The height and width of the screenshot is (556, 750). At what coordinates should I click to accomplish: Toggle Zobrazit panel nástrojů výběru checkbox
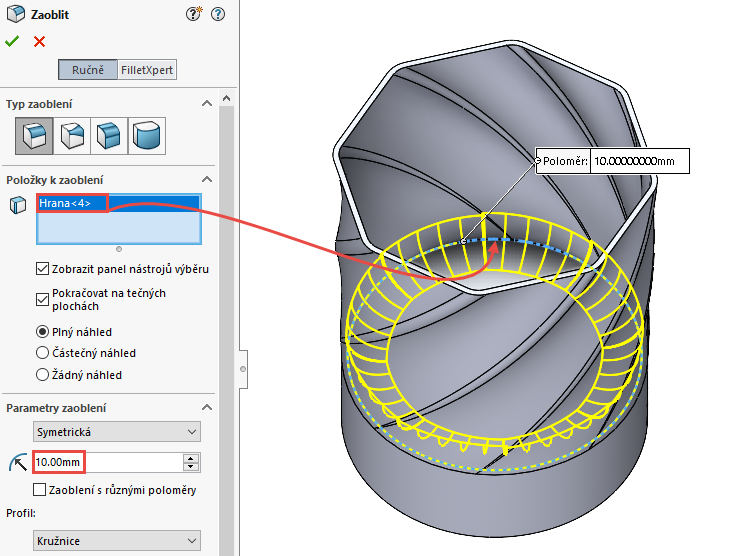[x=42, y=269]
